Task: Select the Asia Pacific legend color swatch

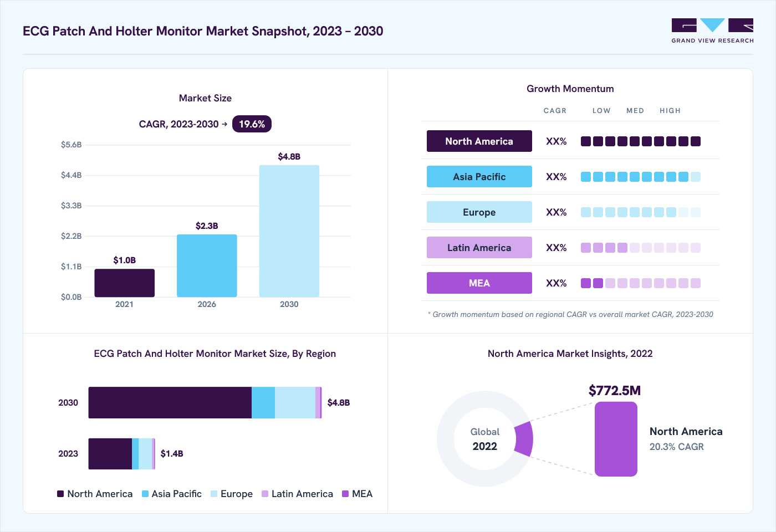Action: pos(145,494)
